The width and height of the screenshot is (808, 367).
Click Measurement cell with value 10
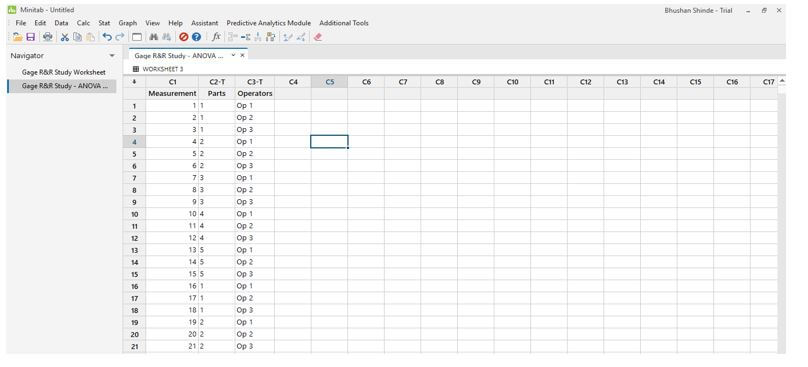[172, 214]
